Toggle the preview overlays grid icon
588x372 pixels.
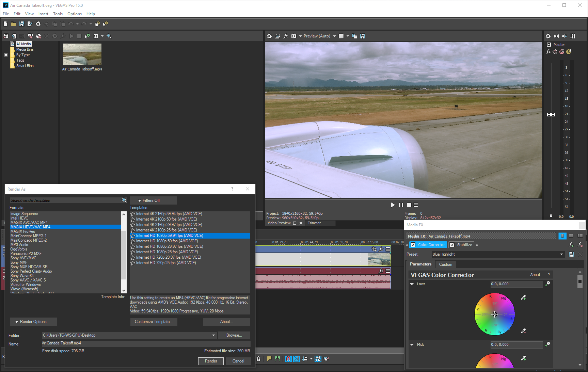341,36
